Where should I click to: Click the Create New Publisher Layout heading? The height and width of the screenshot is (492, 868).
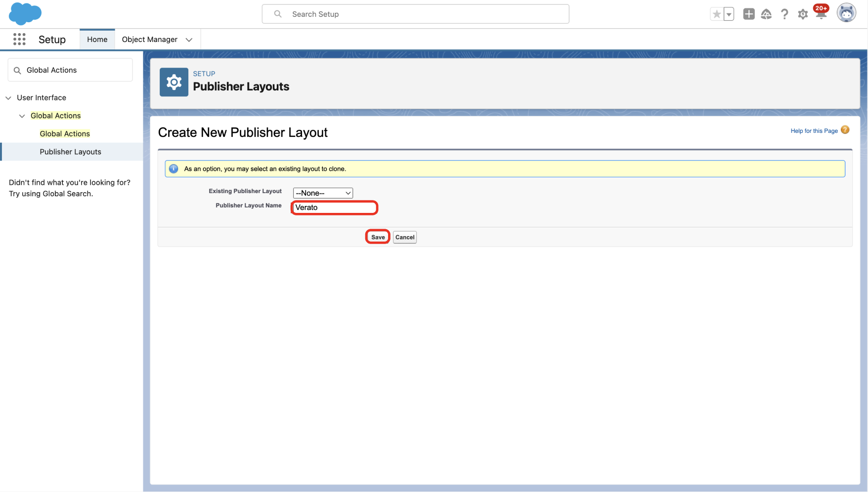(x=243, y=132)
